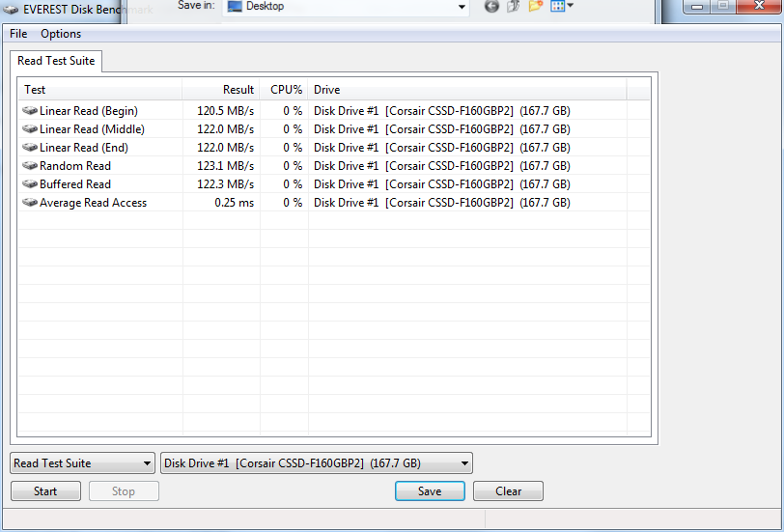Image resolution: width=784 pixels, height=532 pixels.
Task: Click the Buffered Read disk icon
Action: [30, 184]
